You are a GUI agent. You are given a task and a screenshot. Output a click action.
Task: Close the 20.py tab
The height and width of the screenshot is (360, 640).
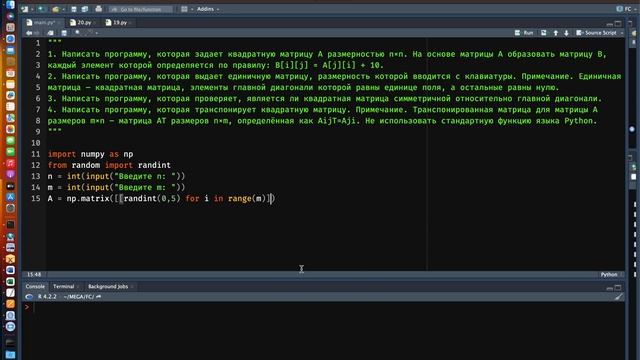[x=95, y=23]
